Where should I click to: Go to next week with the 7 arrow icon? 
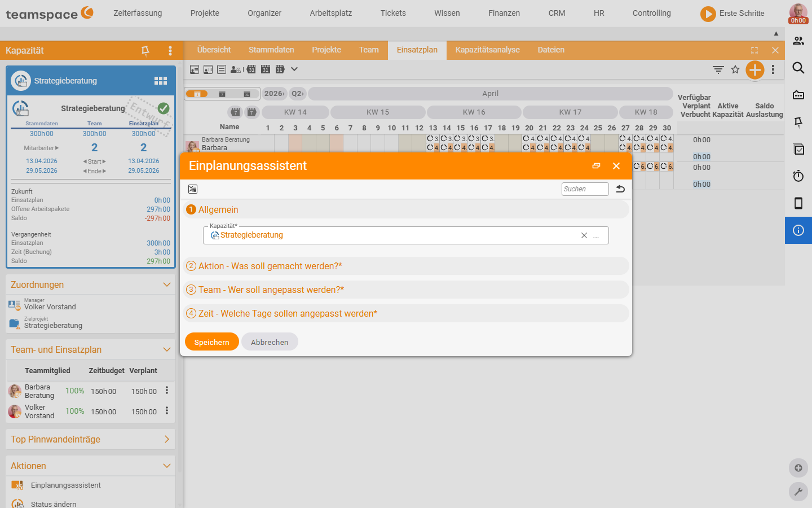point(251,112)
